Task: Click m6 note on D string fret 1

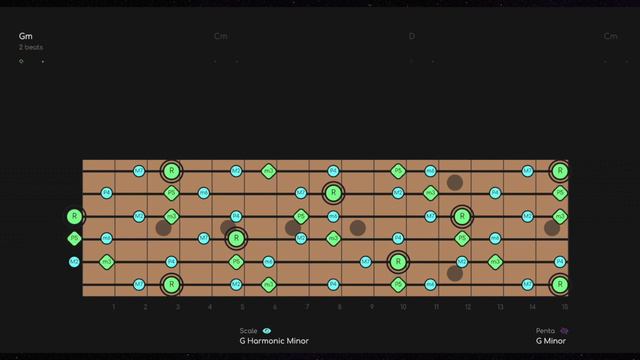Action: click(x=107, y=238)
